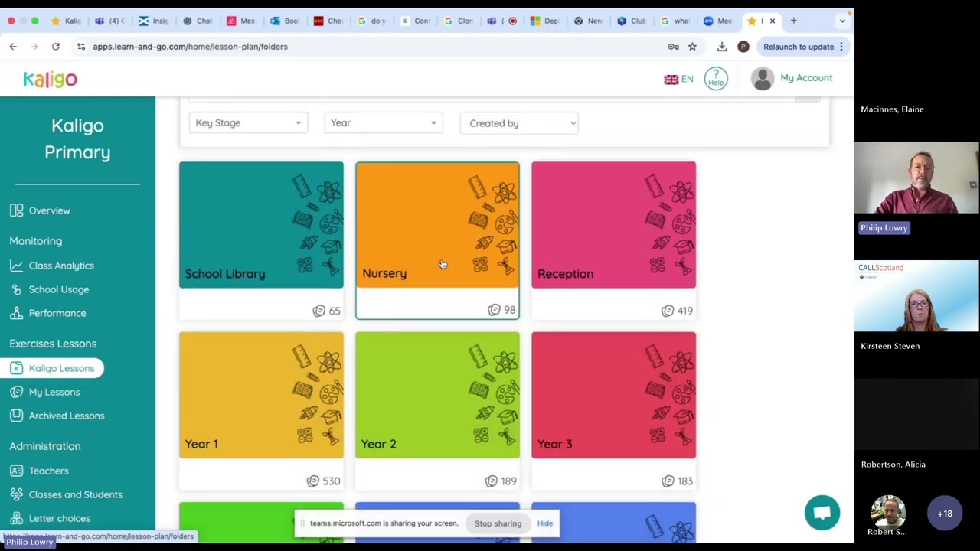Click the My Account link
The height and width of the screenshot is (551, 980).
806,78
